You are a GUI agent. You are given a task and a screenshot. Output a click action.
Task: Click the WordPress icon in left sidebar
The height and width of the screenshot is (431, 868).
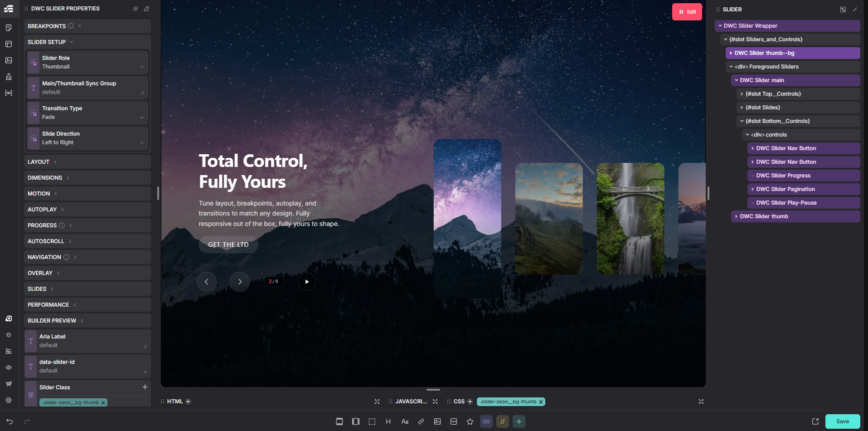click(9, 384)
